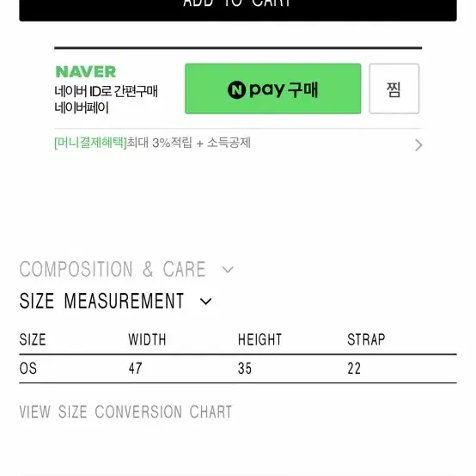
Task: Click the N logo in Npay button
Action: [x=236, y=90]
